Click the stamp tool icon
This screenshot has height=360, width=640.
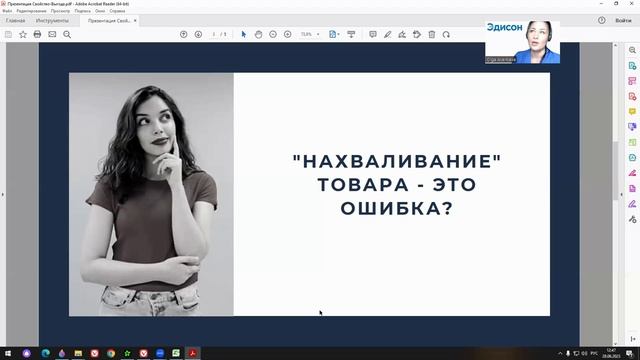pyautogui.click(x=417, y=35)
